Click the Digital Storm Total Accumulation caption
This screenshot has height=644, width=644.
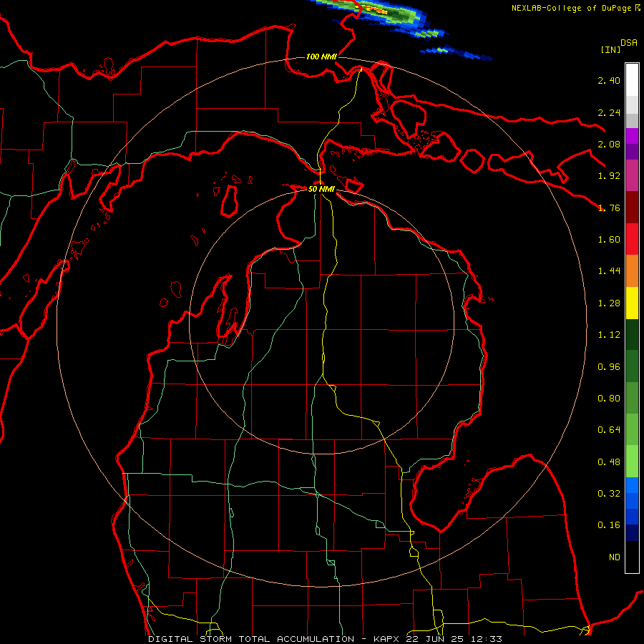tap(325, 639)
